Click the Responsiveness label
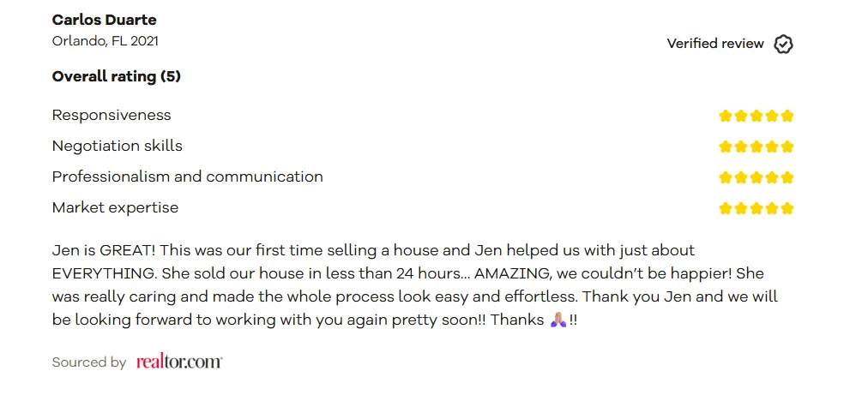The image size is (868, 395). click(x=112, y=115)
